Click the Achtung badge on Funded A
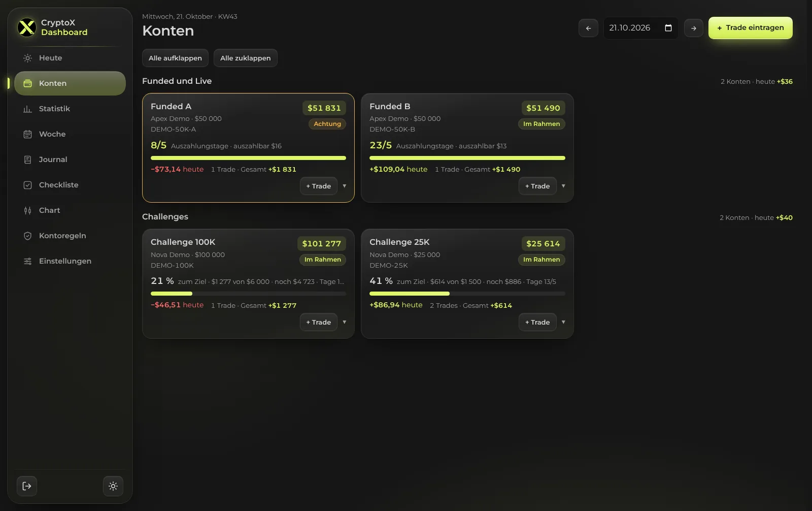 pos(327,124)
